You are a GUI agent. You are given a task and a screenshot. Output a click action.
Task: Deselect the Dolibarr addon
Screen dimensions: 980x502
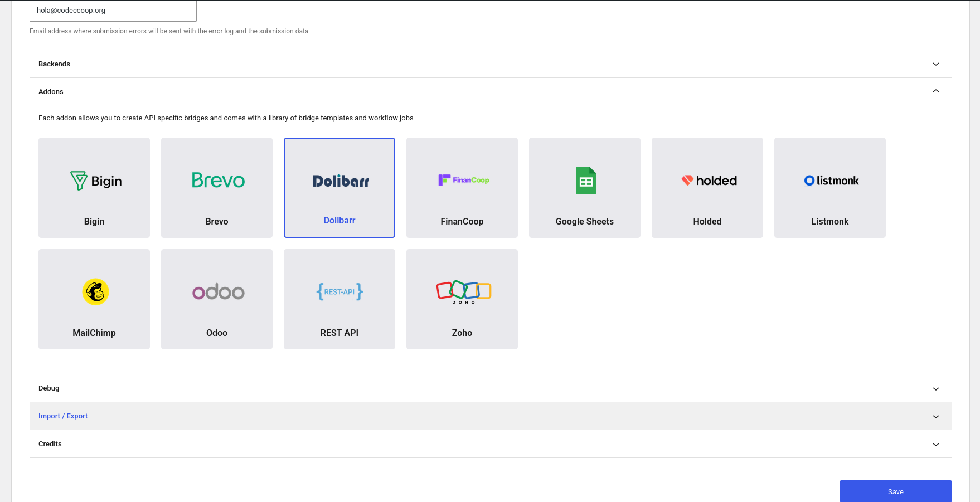[339, 188]
